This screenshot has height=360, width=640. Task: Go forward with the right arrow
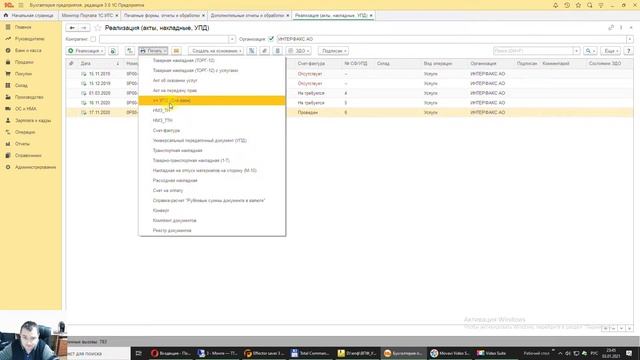(84, 28)
